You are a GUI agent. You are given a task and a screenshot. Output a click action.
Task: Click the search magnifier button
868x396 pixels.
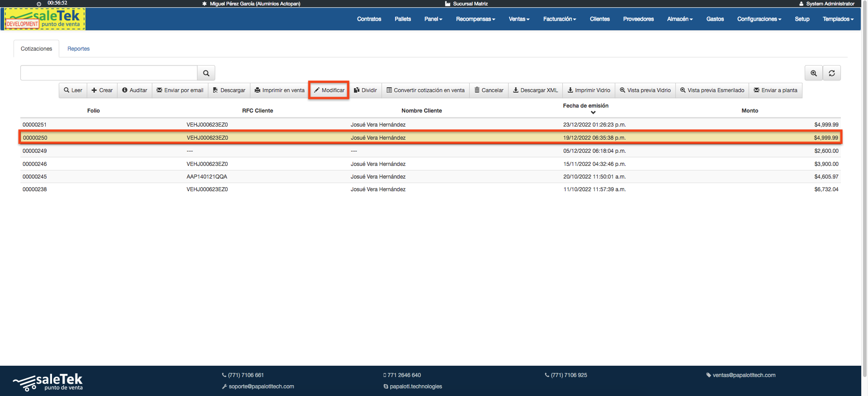pos(206,73)
